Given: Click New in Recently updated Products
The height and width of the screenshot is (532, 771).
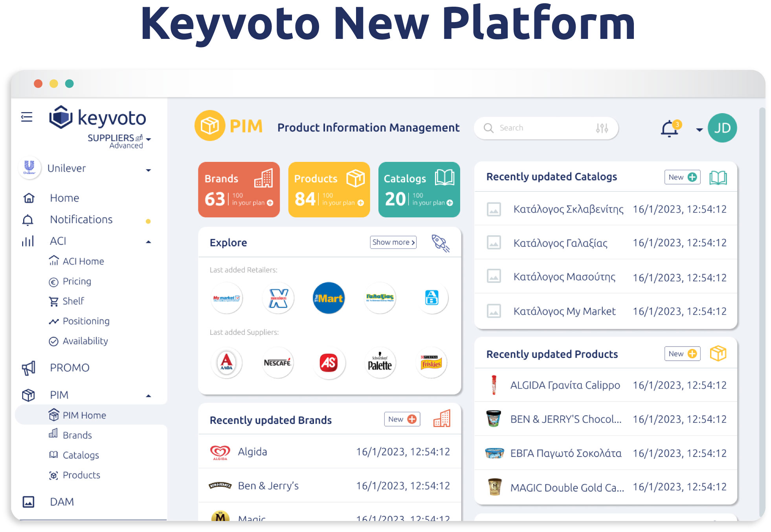Looking at the screenshot, I should pyautogui.click(x=682, y=354).
